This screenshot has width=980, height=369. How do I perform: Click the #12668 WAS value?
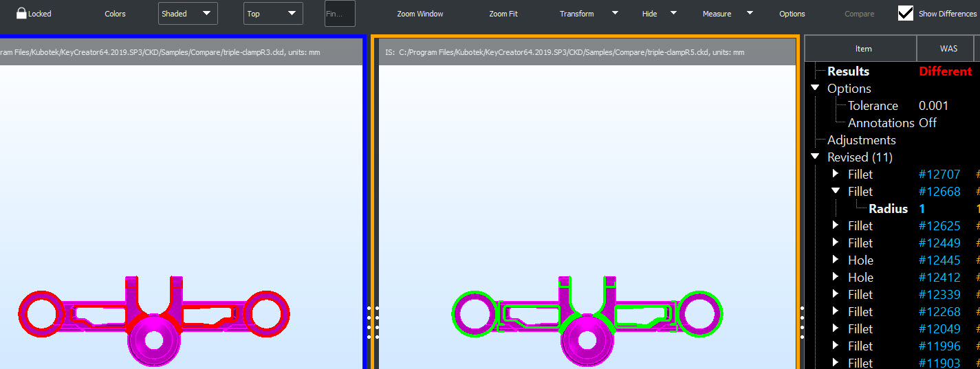(x=939, y=192)
